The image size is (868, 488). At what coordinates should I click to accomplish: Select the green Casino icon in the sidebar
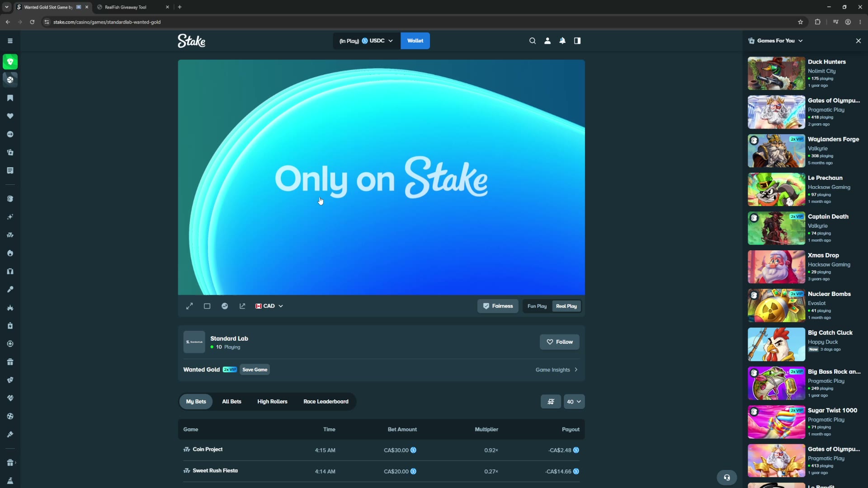click(x=10, y=61)
